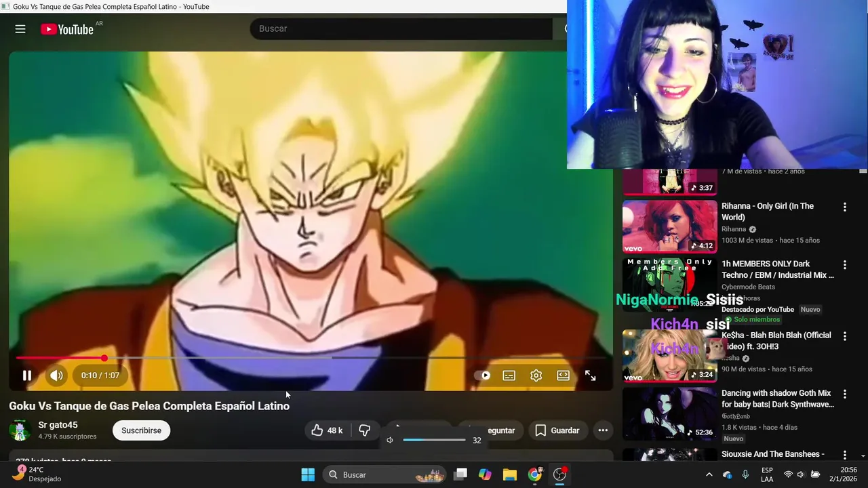Click the microphone tray icon

point(745,474)
